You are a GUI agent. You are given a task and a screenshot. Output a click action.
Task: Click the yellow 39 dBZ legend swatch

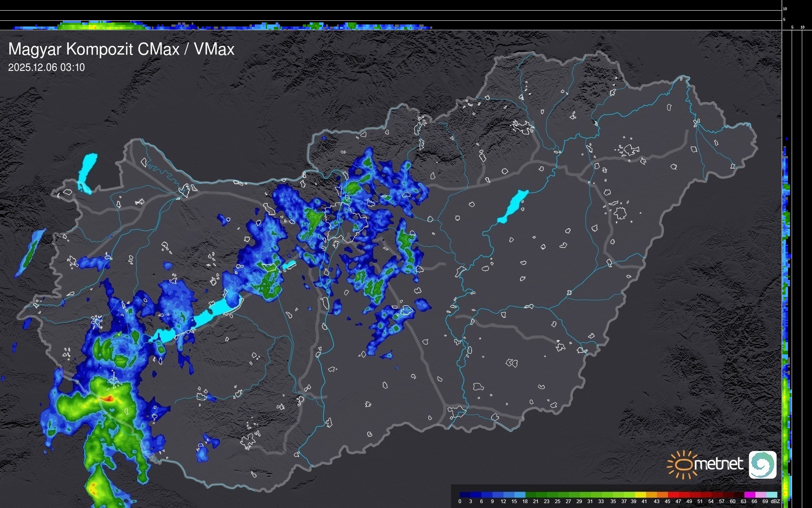pos(640,495)
